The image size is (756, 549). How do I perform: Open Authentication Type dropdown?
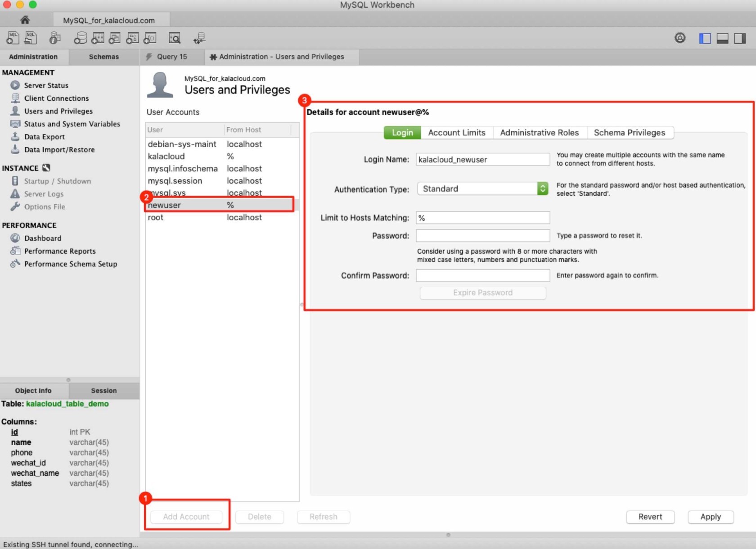pyautogui.click(x=482, y=189)
